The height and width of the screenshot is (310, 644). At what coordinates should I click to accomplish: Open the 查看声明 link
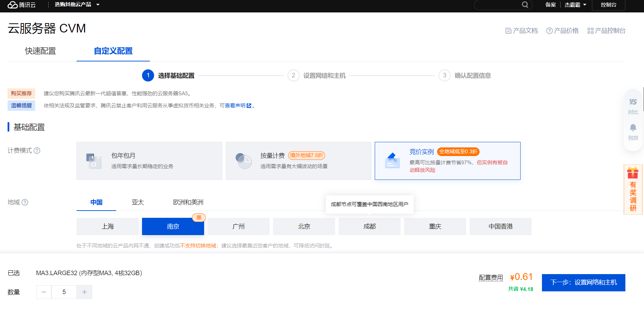pyautogui.click(x=235, y=106)
